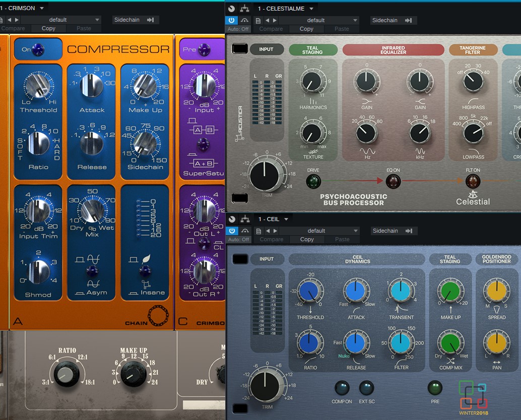Click the Celestial L R GR meter
521x420 pixels.
click(267, 100)
